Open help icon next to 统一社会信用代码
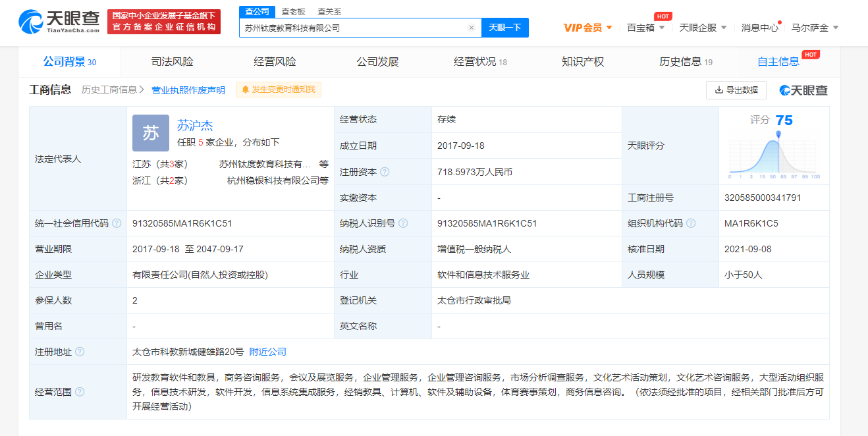Image resolution: width=868 pixels, height=436 pixels. 117,223
